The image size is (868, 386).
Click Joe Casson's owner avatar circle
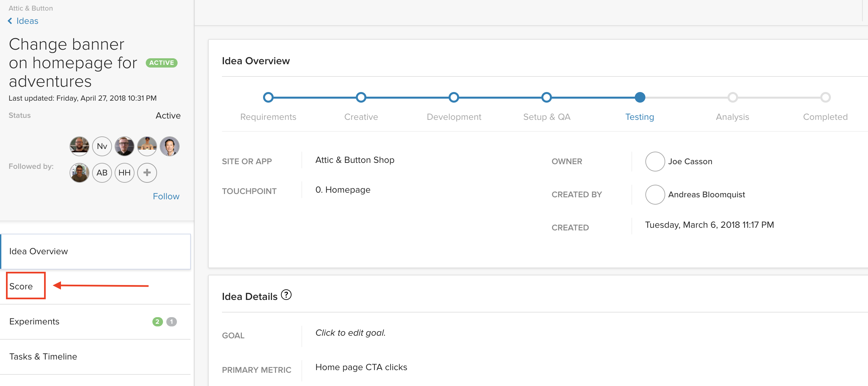point(655,162)
